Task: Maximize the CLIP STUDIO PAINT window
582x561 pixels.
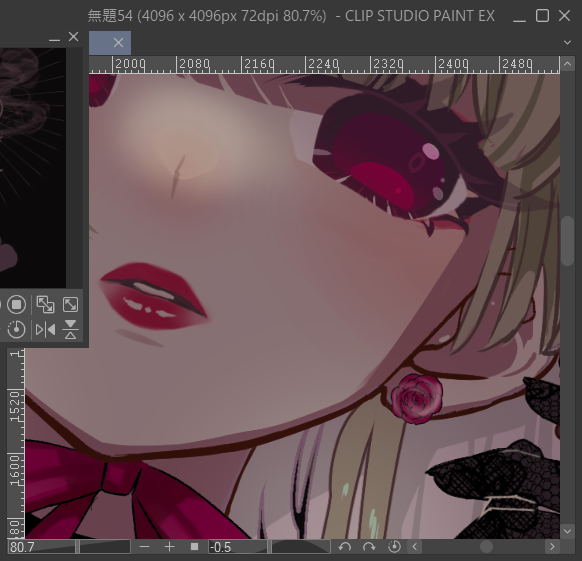Action: tap(542, 16)
